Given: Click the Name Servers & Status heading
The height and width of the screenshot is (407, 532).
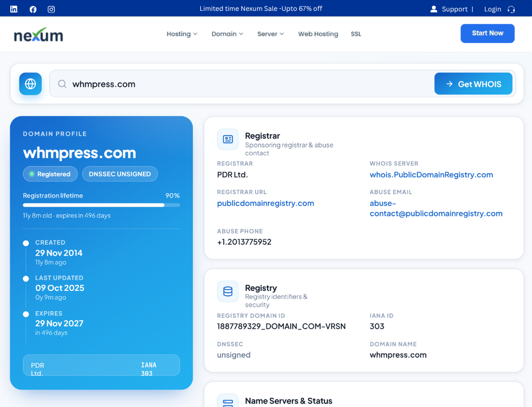Looking at the screenshot, I should 289,401.
